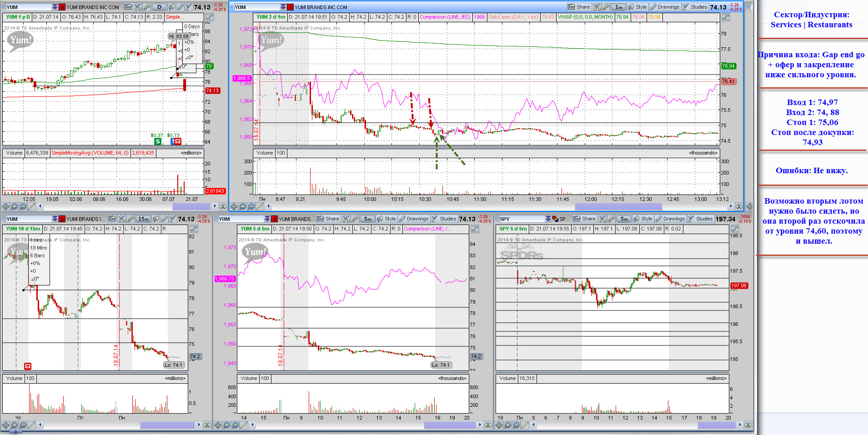This screenshot has width=868, height=435.
Task: Open 1m timeframe selector
Action: tap(618, 7)
